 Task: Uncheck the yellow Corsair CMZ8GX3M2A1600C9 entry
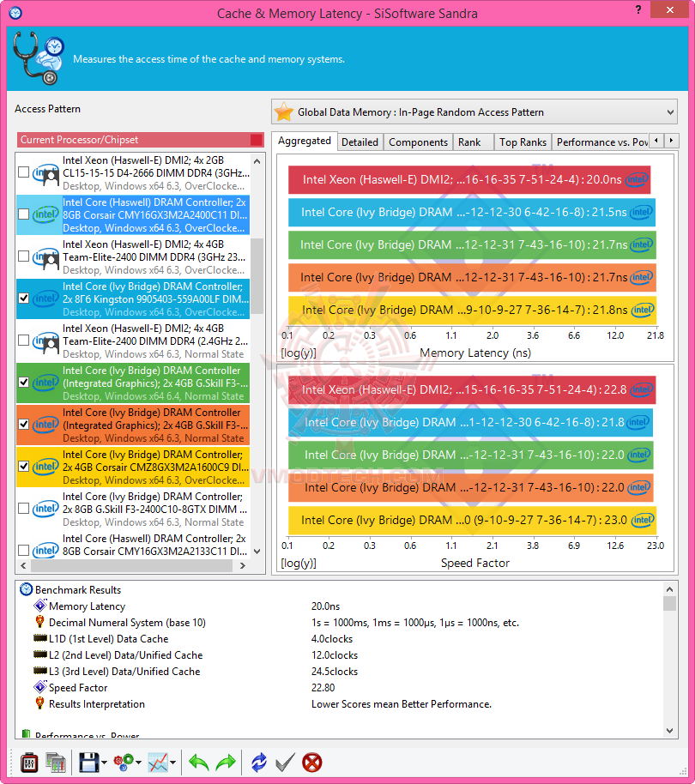(x=23, y=467)
